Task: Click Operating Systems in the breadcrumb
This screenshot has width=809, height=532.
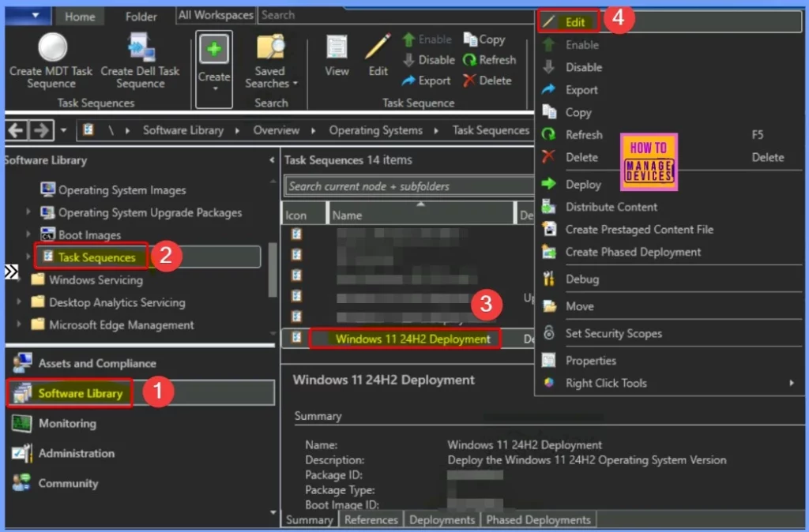Action: [375, 130]
